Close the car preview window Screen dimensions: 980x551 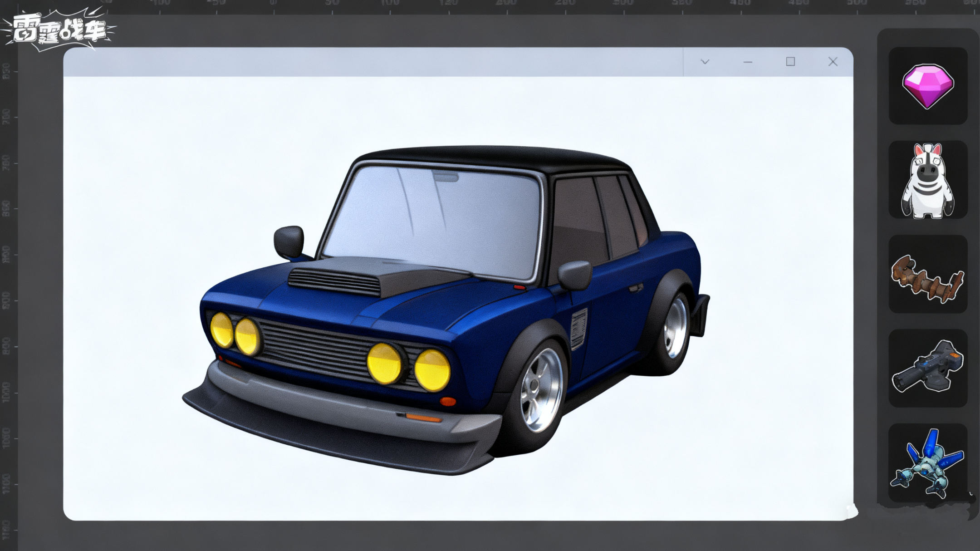(x=833, y=62)
